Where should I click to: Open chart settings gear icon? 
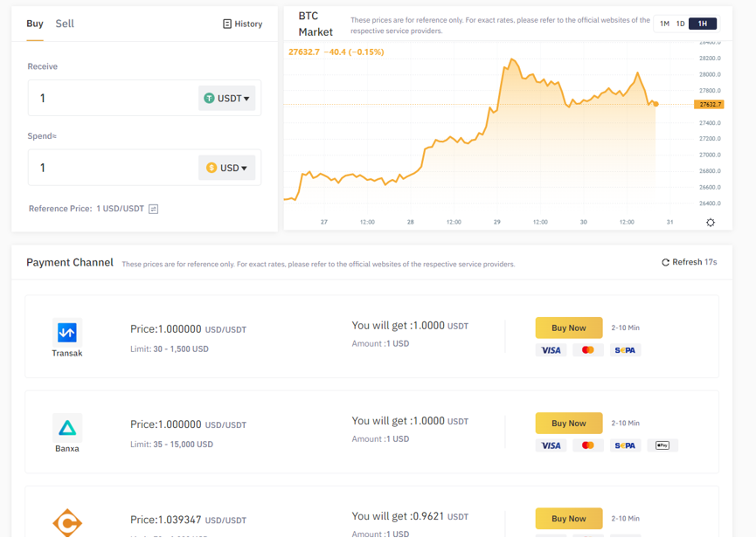click(x=711, y=223)
